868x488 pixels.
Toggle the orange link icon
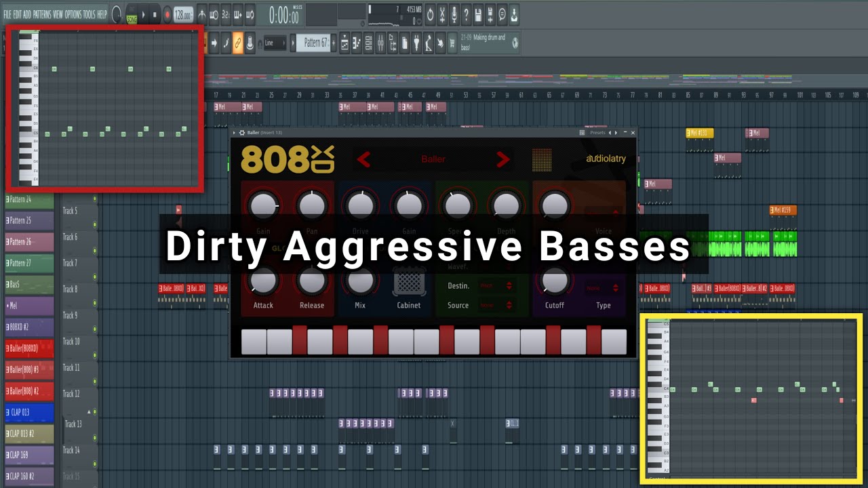click(237, 43)
